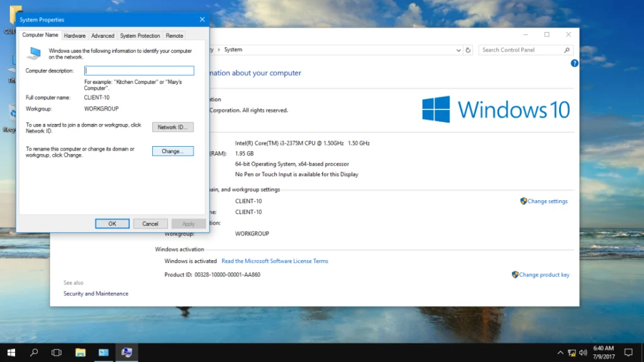Select the 1.95 GB RAM value

coord(245,154)
